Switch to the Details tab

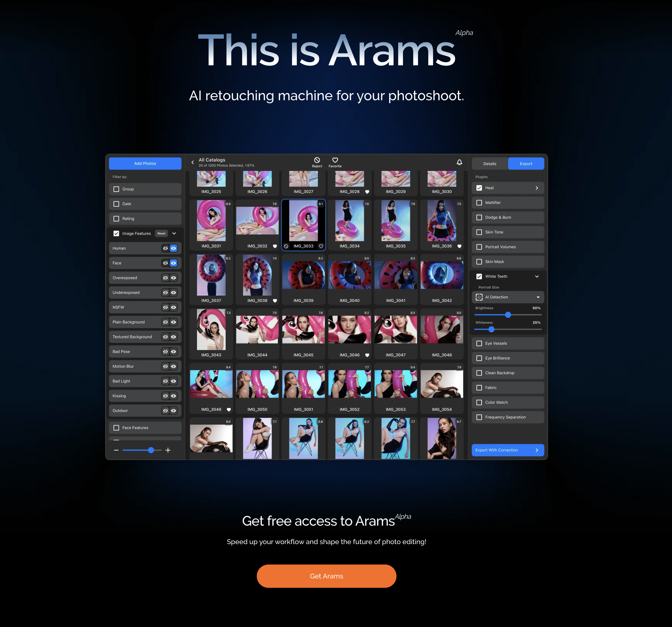[x=489, y=164]
